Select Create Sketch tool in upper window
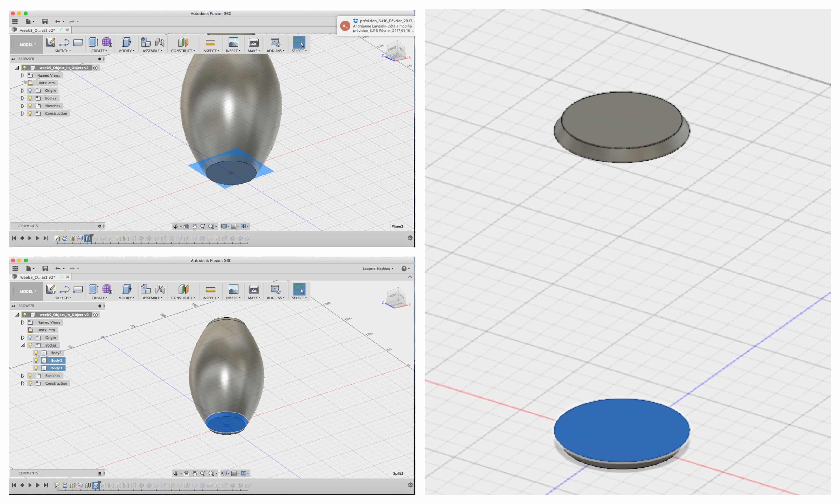Screen dimensions: 840x504 click(51, 42)
